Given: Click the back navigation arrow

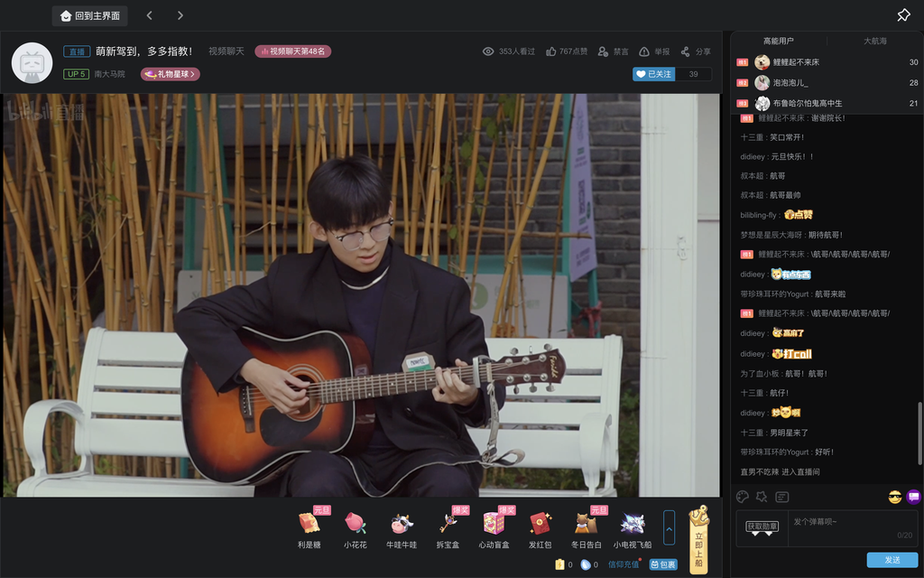Looking at the screenshot, I should [x=150, y=15].
